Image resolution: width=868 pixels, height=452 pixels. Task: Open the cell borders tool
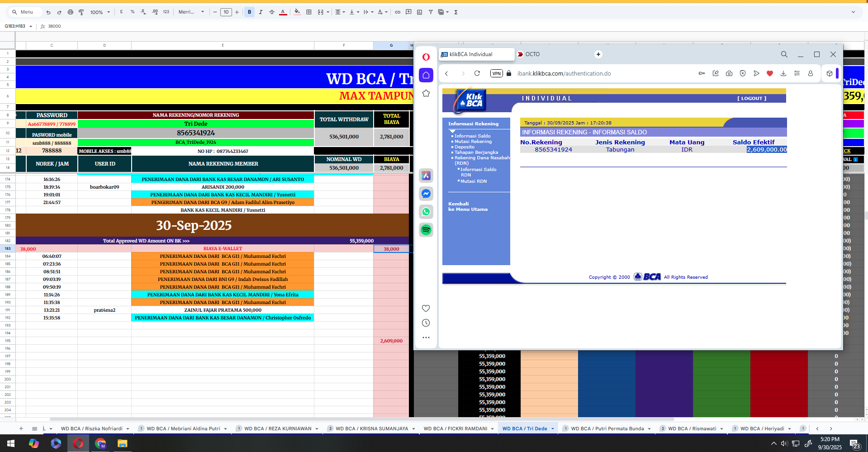tap(309, 12)
